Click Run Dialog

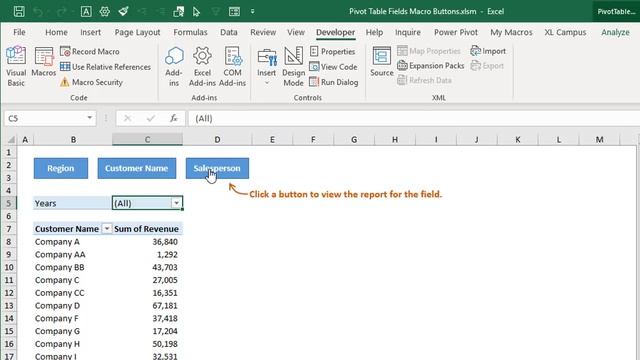(333, 82)
